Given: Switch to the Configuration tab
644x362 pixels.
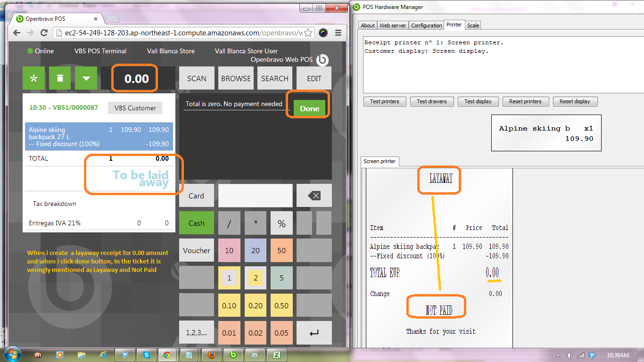Looking at the screenshot, I should click(426, 25).
